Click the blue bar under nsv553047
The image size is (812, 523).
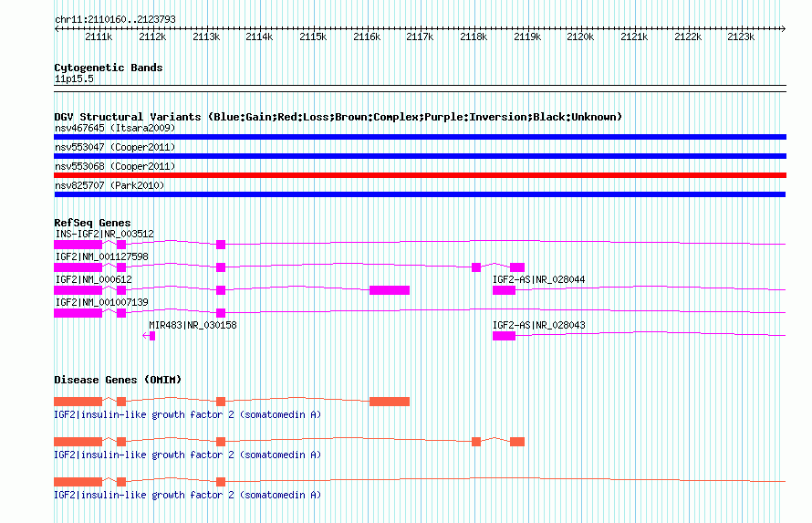(x=420, y=156)
